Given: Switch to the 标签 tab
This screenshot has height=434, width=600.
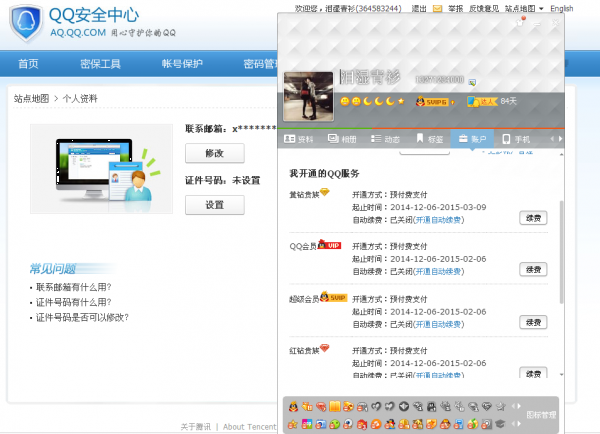Looking at the screenshot, I should click(x=429, y=139).
